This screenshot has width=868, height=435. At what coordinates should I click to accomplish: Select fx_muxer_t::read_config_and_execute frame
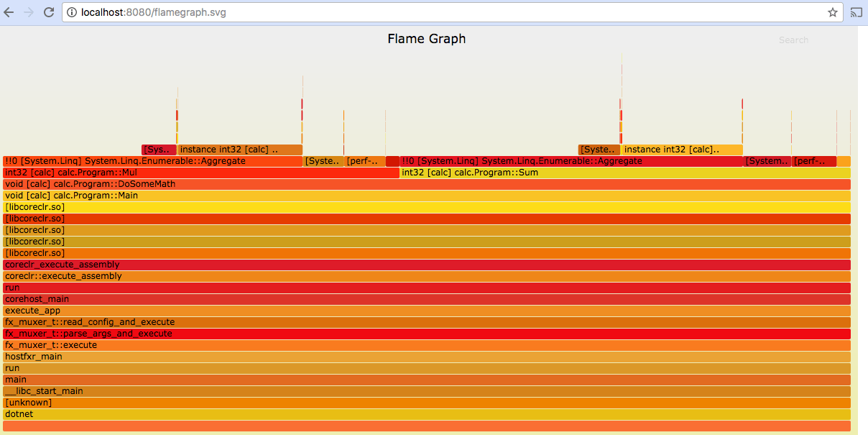427,322
